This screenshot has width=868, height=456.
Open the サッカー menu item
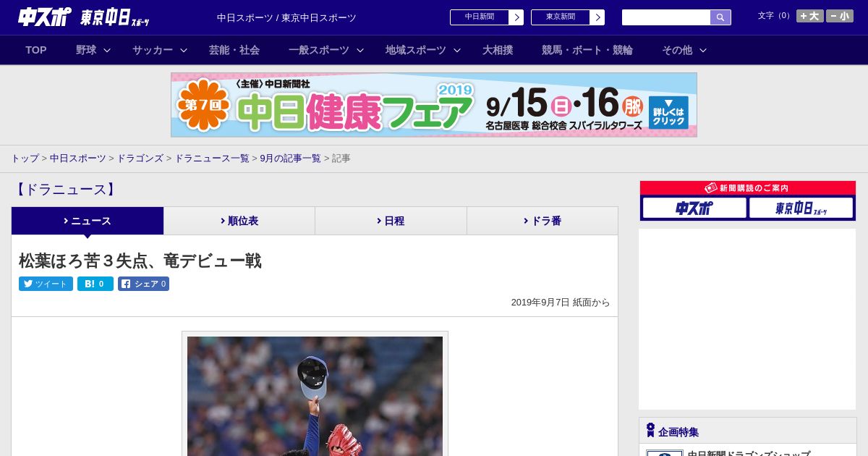point(153,50)
